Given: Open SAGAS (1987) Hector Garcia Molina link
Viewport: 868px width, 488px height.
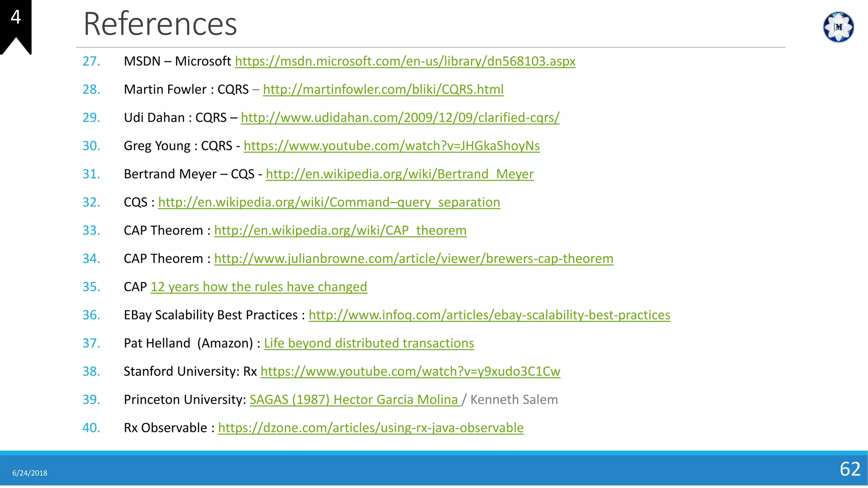Looking at the screenshot, I should coord(354,399).
